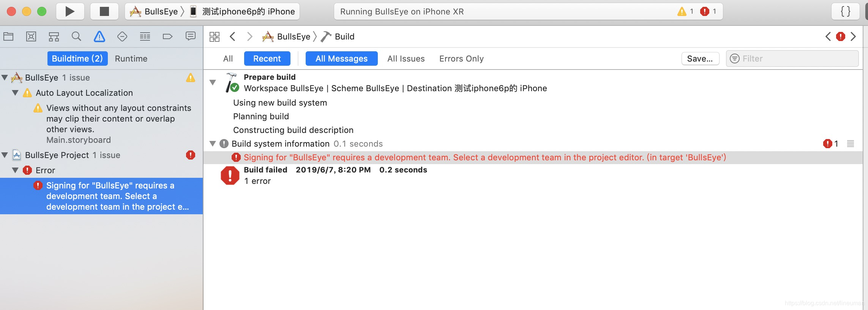868x310 pixels.
Task: Open the device destination 测试iphone6p的 iPhone
Action: 243,11
